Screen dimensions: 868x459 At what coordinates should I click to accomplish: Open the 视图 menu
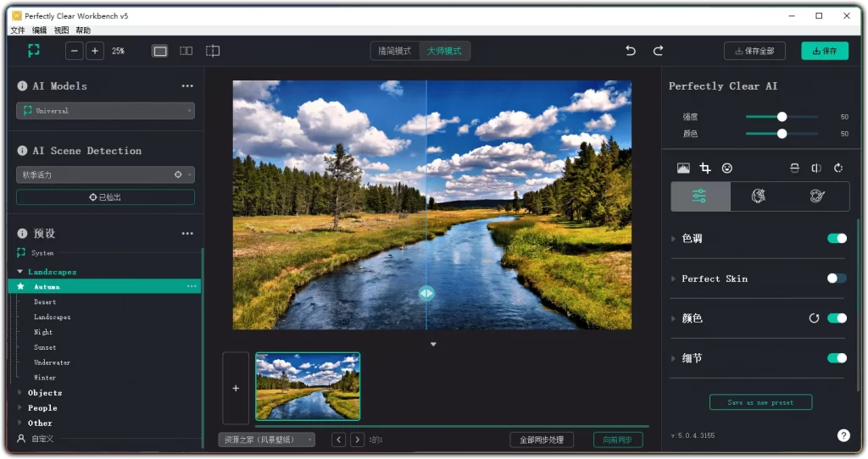[61, 30]
